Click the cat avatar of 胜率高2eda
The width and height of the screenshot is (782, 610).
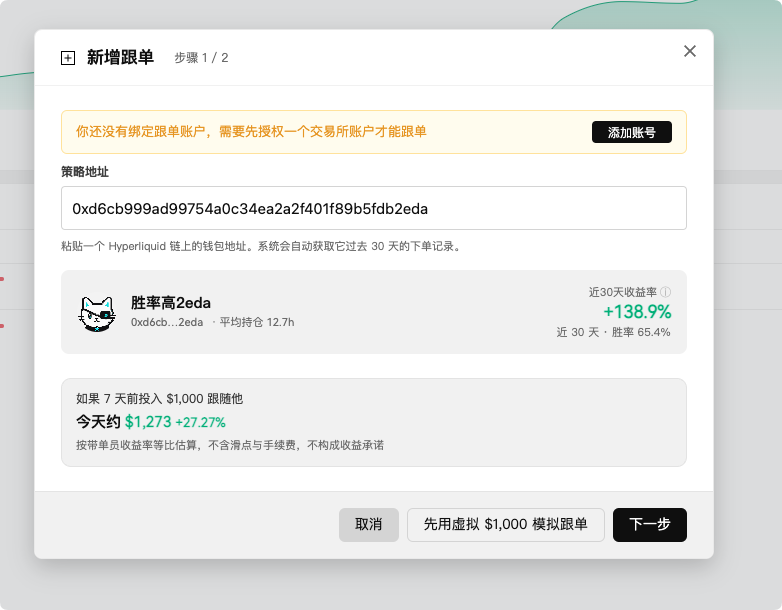[x=97, y=313]
